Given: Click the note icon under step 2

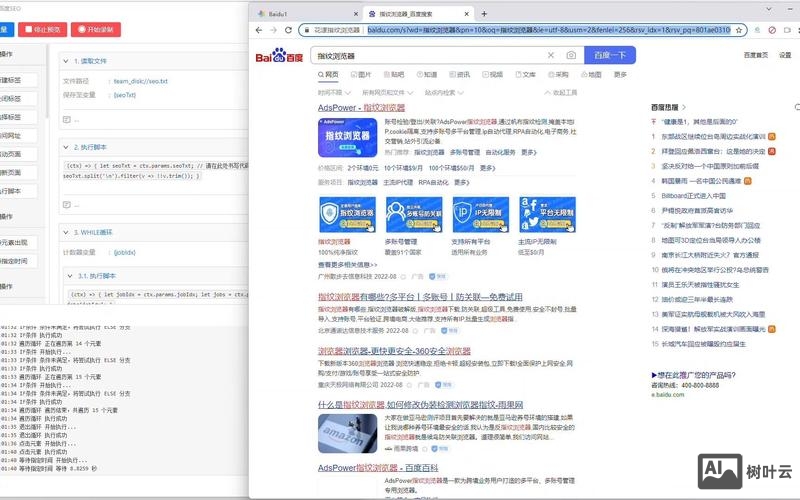Looking at the screenshot, I should [x=66, y=205].
